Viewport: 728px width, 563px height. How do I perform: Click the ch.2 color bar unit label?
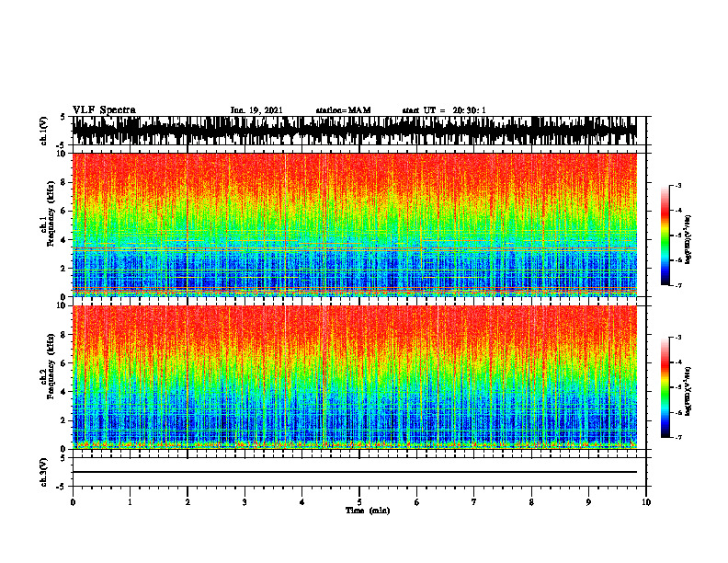(689, 391)
